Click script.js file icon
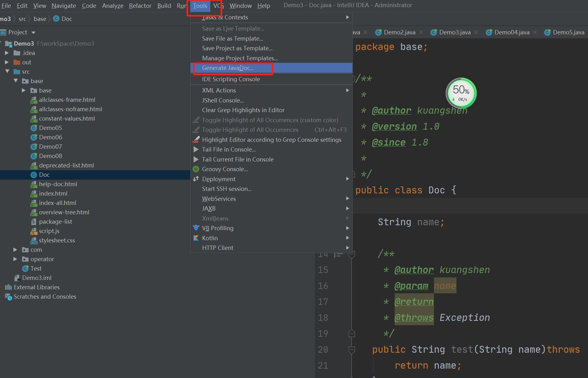 point(34,231)
